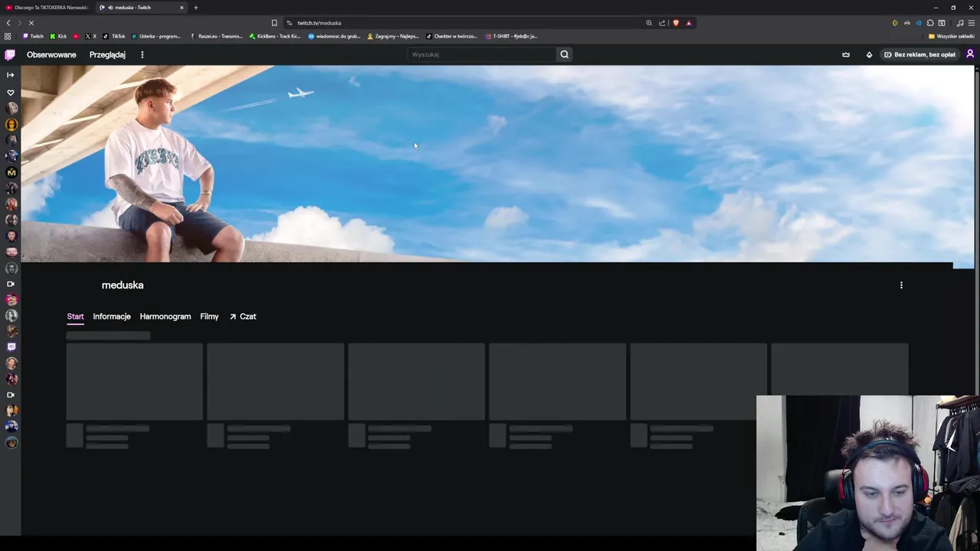Open the music note media control icon
Viewport: 980px width, 551px height.
(x=960, y=23)
